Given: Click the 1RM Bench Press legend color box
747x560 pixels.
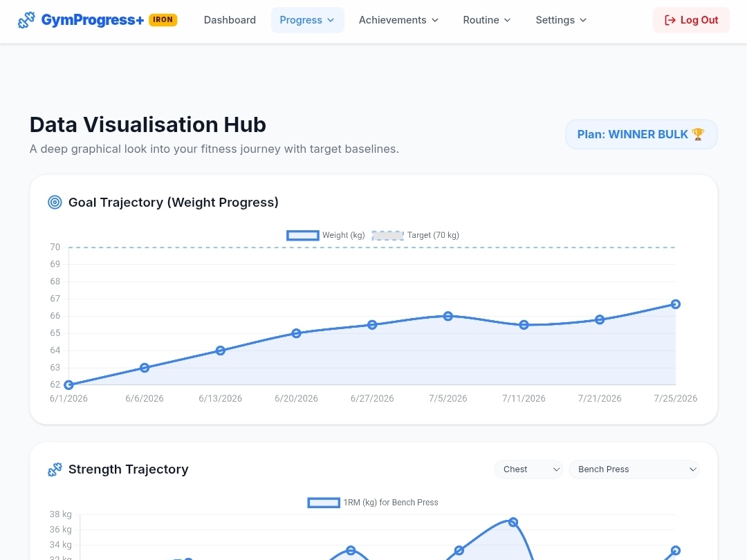Looking at the screenshot, I should 324,503.
